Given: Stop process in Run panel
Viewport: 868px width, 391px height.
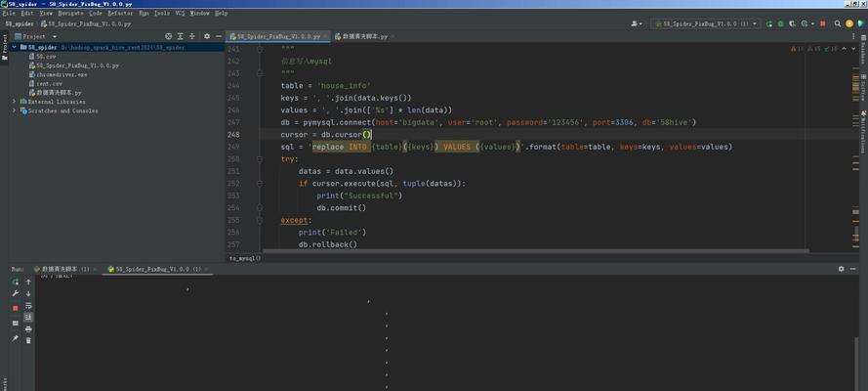Looking at the screenshot, I should pos(16,308).
